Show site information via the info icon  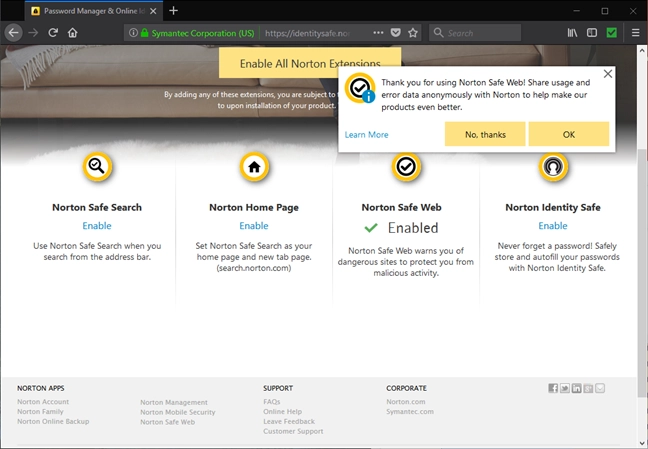point(133,33)
